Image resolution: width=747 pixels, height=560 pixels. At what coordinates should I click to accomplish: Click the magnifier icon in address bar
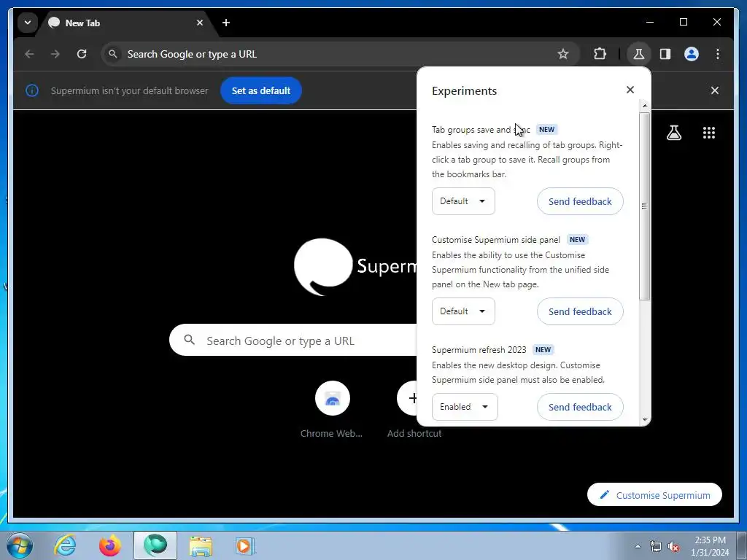coord(113,54)
